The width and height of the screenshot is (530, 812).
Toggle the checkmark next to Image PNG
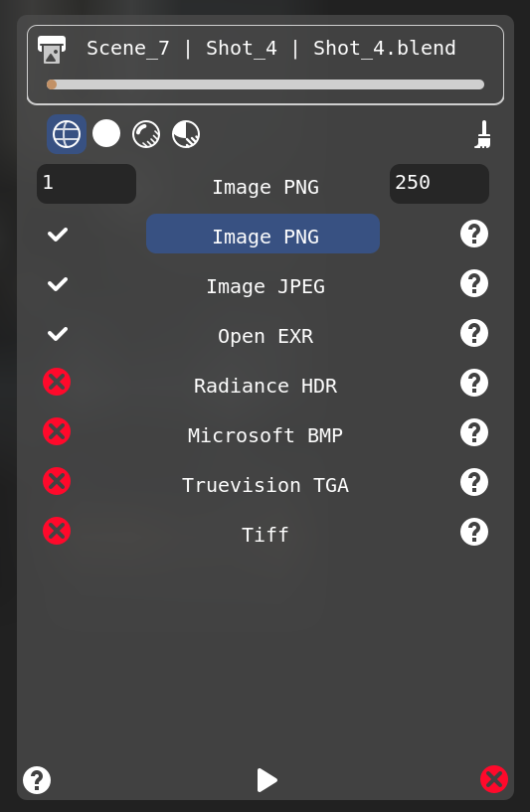(58, 235)
